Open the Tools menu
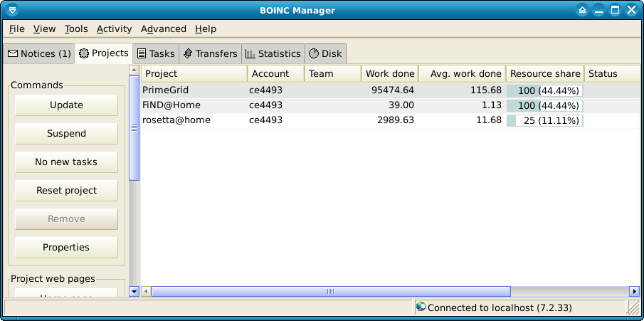The width and height of the screenshot is (644, 321). 76,28
